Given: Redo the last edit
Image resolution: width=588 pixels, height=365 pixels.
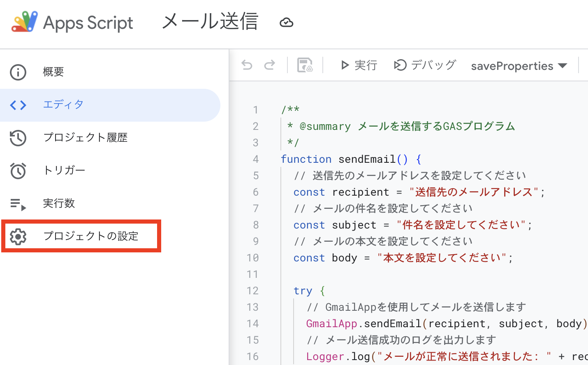Looking at the screenshot, I should 270,65.
